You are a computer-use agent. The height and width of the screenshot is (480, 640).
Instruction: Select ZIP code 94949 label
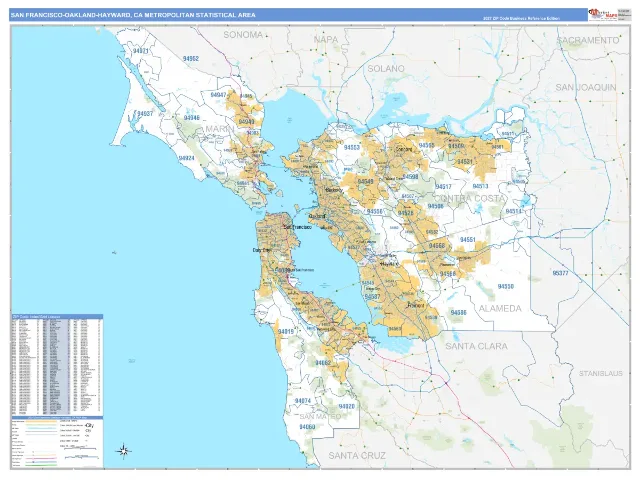click(x=246, y=122)
